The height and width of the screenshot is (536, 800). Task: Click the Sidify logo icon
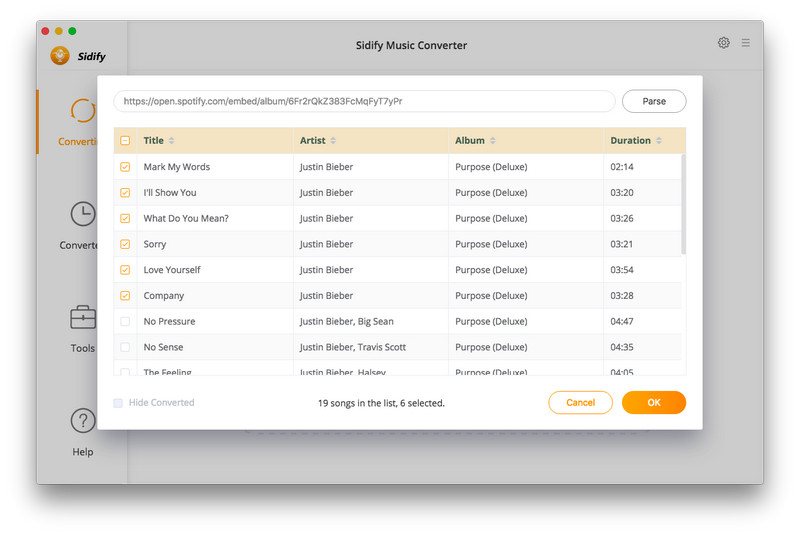click(x=60, y=56)
